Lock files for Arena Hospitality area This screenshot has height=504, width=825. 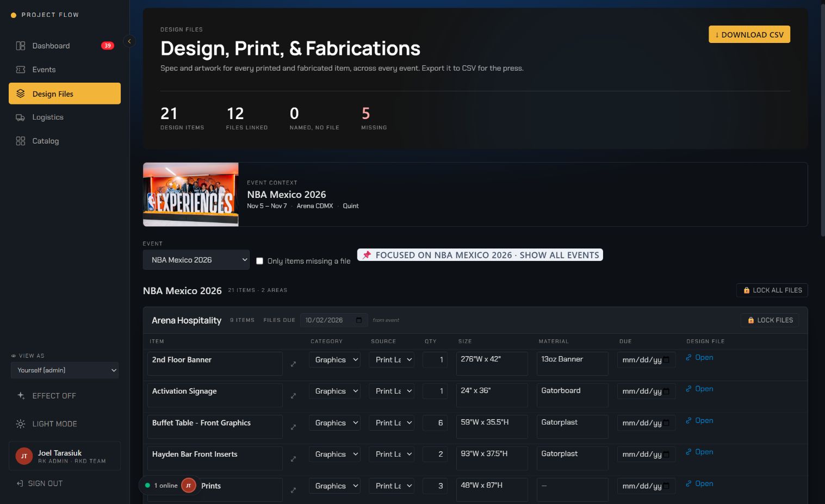click(x=770, y=320)
